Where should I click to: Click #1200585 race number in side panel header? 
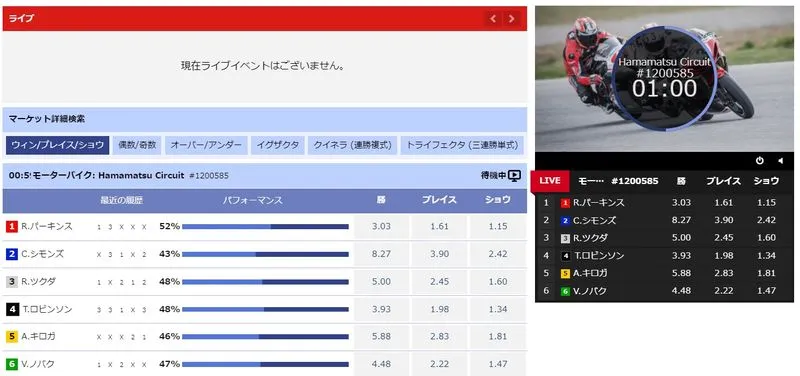click(x=635, y=181)
